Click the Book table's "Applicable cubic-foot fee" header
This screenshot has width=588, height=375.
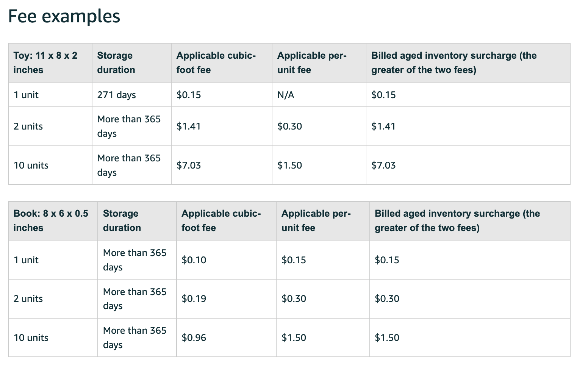[x=221, y=221]
